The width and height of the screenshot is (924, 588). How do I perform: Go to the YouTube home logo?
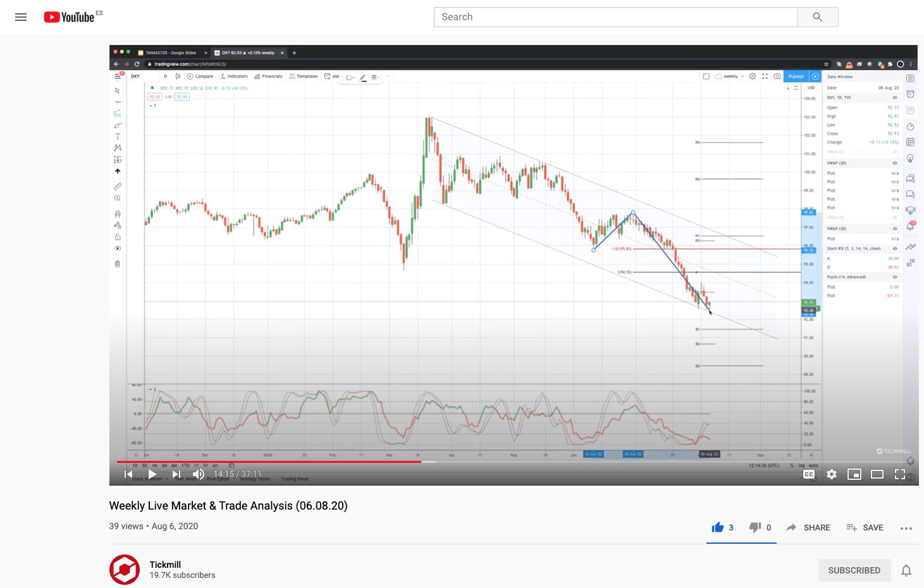[69, 17]
